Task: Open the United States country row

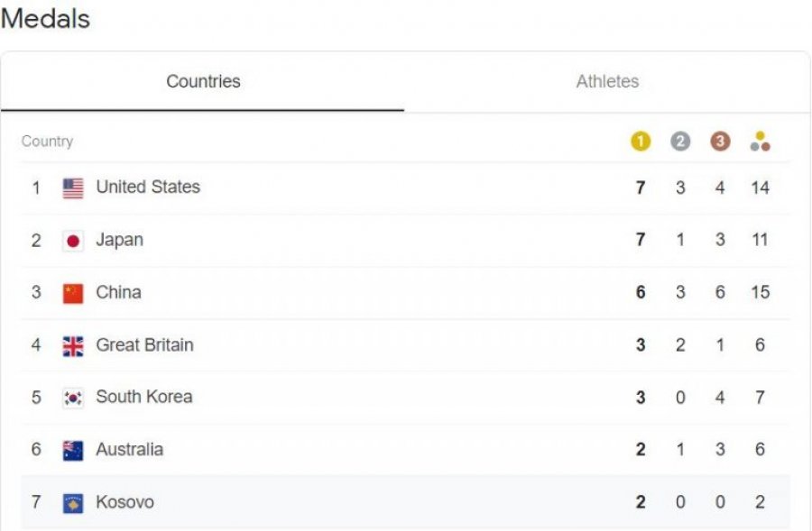Action: pyautogui.click(x=405, y=188)
